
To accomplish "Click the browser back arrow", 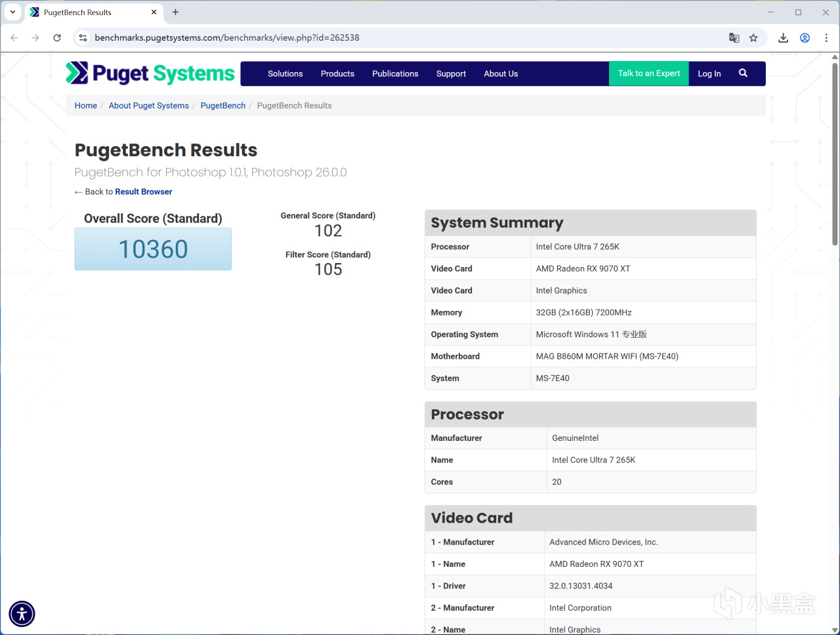I will (x=14, y=38).
